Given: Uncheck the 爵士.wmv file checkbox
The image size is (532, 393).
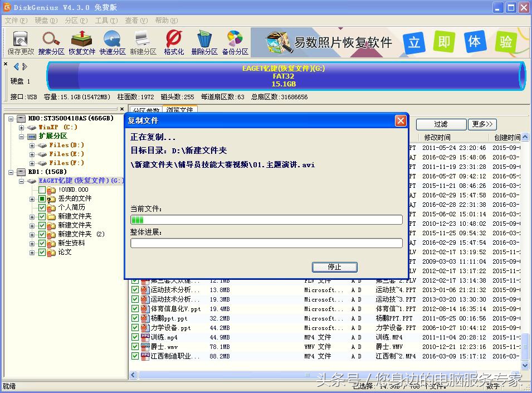Looking at the screenshot, I should point(135,347).
